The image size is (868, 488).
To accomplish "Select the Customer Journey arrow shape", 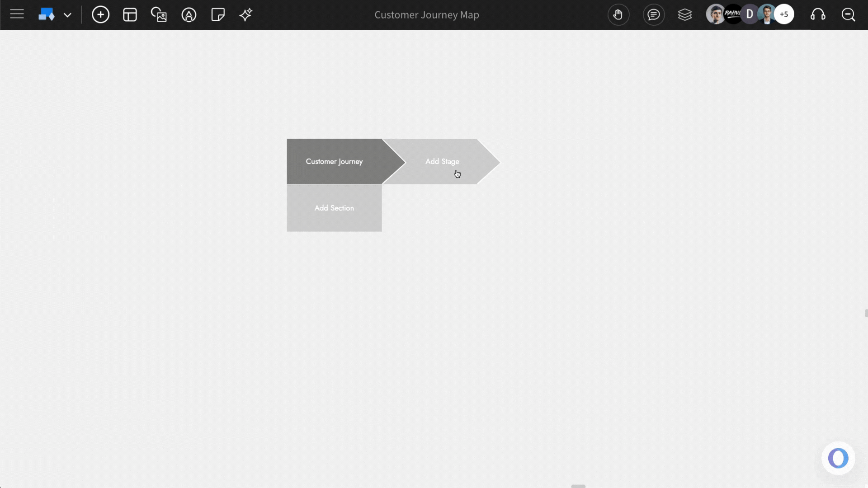I will click(x=334, y=161).
